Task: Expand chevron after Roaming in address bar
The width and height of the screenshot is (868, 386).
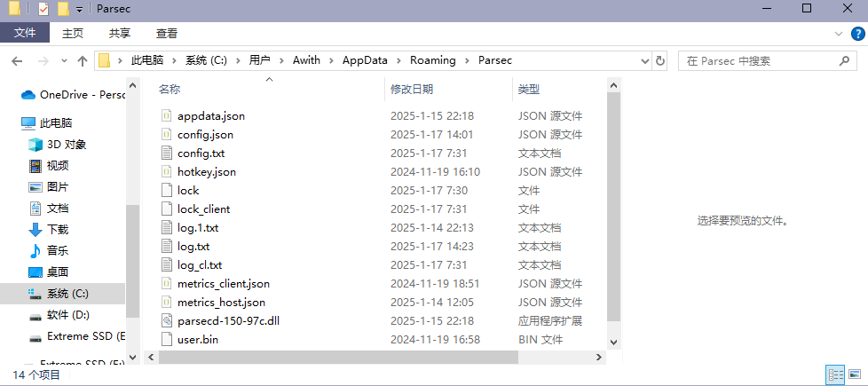Action: [x=467, y=60]
